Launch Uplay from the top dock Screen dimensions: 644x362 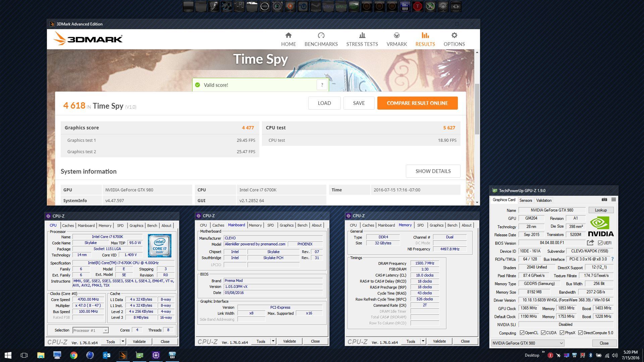point(303,6)
